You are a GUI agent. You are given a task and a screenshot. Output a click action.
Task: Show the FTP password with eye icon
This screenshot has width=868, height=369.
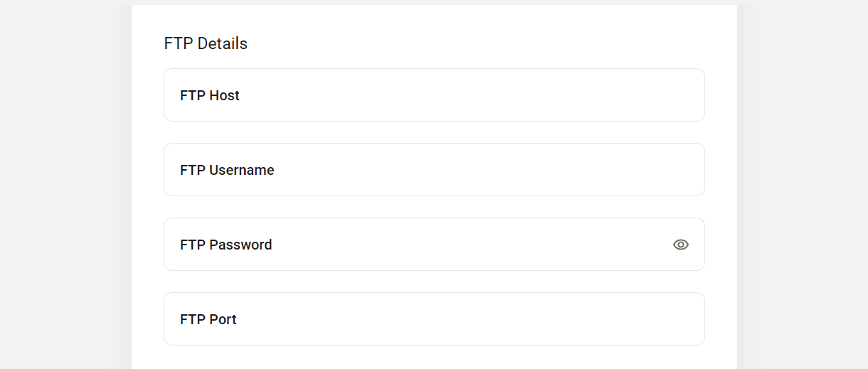(x=681, y=245)
